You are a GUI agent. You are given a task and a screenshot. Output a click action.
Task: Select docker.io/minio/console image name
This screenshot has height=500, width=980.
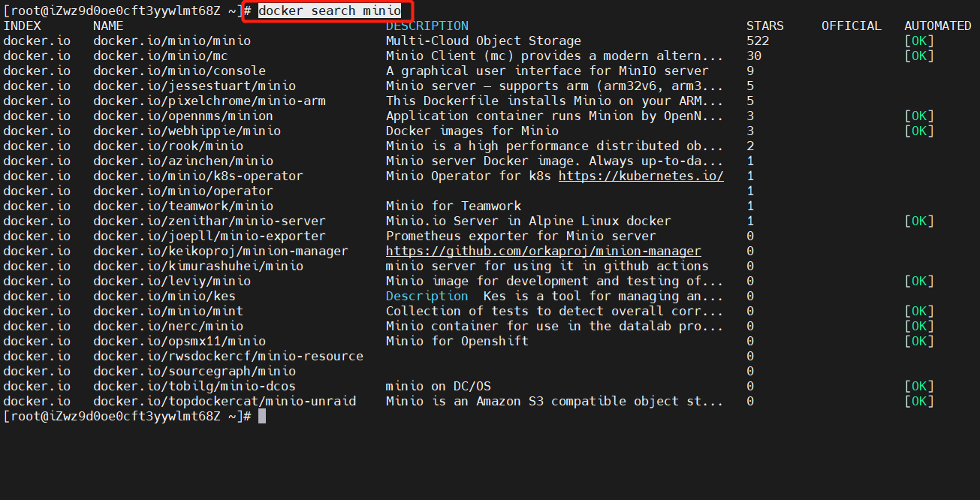coord(179,71)
